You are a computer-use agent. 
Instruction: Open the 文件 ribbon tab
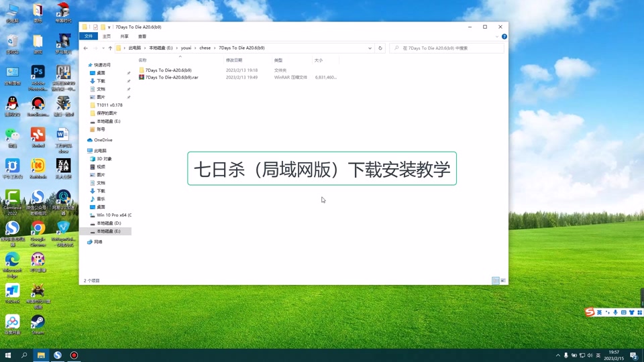89,36
